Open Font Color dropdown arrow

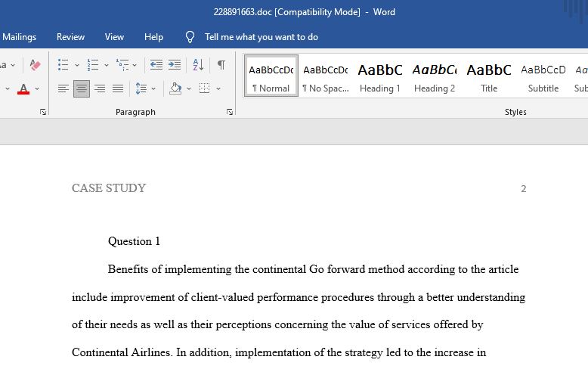[x=37, y=89]
